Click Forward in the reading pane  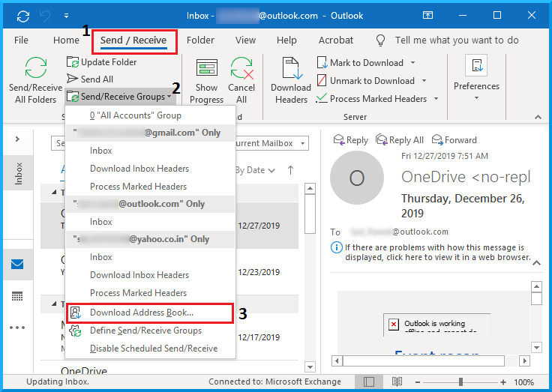click(454, 140)
